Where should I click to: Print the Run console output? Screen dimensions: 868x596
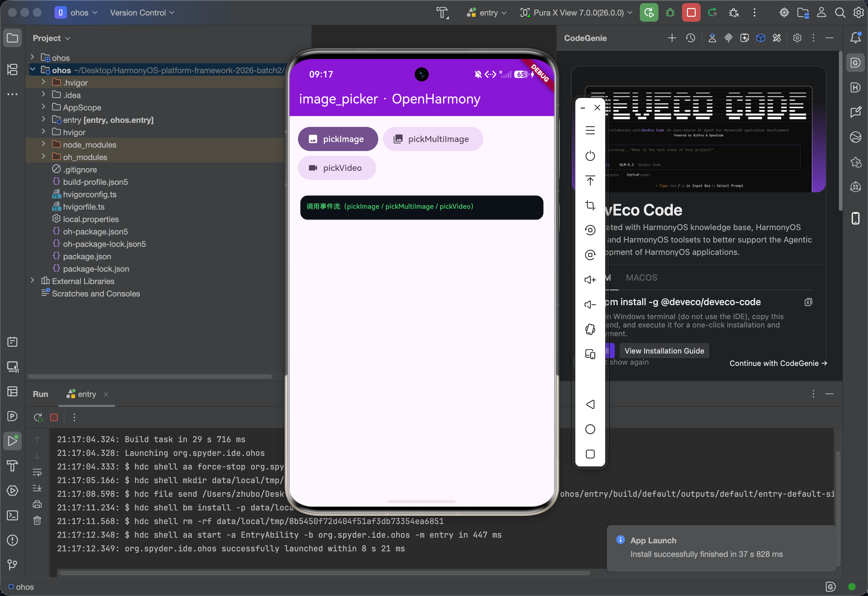point(37,504)
